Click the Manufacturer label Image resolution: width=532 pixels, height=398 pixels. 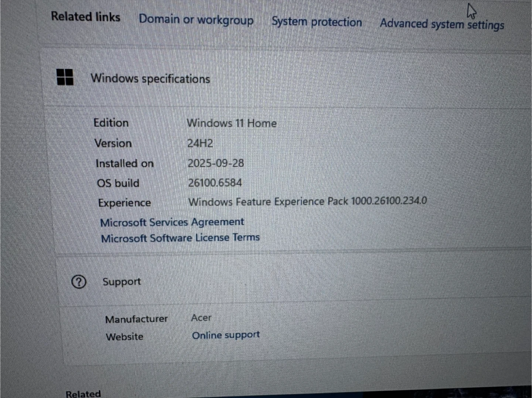136,319
